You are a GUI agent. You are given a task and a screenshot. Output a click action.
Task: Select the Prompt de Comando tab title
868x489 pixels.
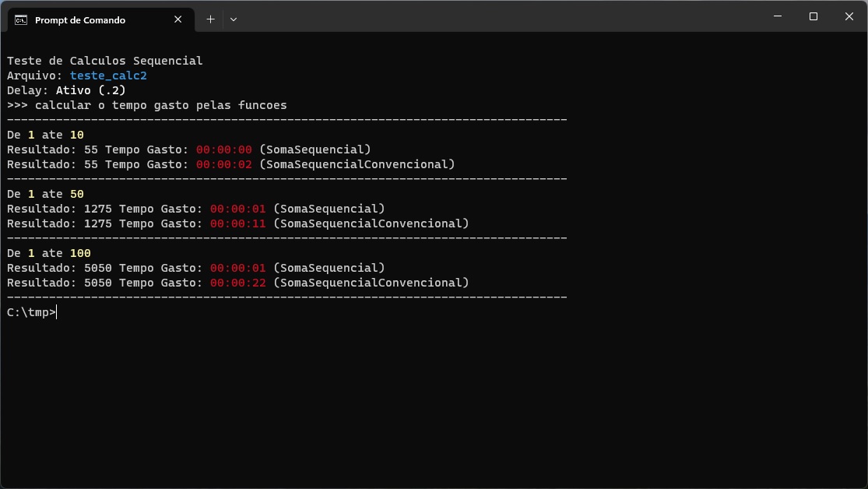pyautogui.click(x=79, y=20)
